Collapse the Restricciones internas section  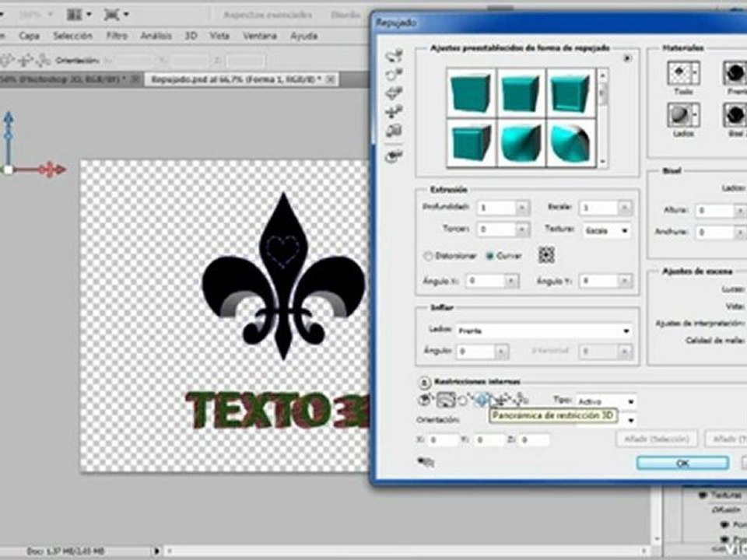point(423,382)
